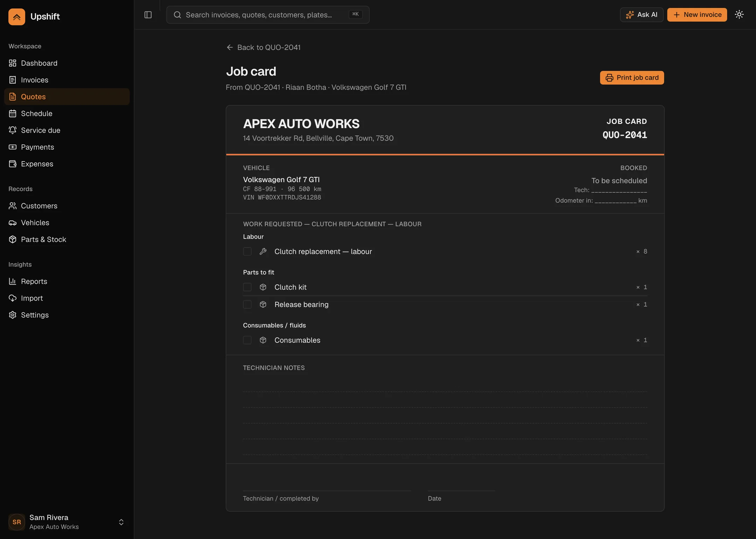
Task: Go back to QUO-2041
Action: coord(264,47)
